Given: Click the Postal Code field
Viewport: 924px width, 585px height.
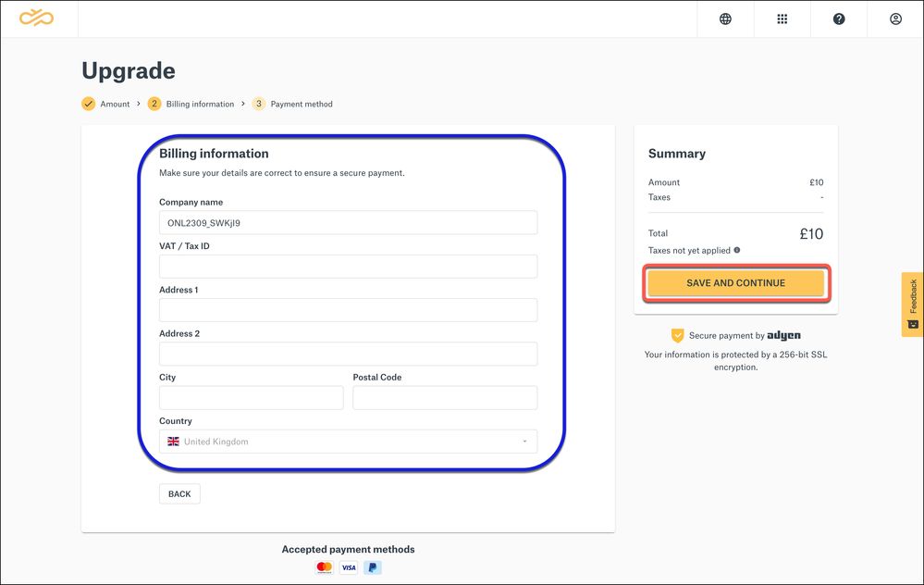Looking at the screenshot, I should tap(444, 398).
